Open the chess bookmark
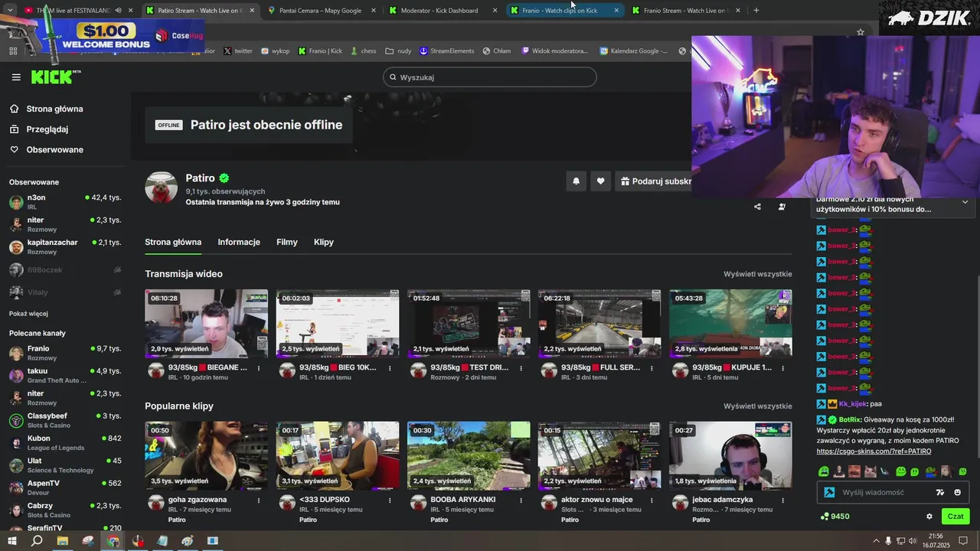The image size is (980, 551). [x=364, y=51]
